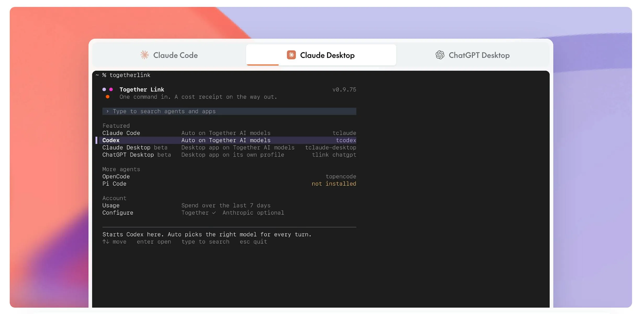Click the search agents and apps field
Image resolution: width=644 pixels, height=314 pixels.
[229, 111]
